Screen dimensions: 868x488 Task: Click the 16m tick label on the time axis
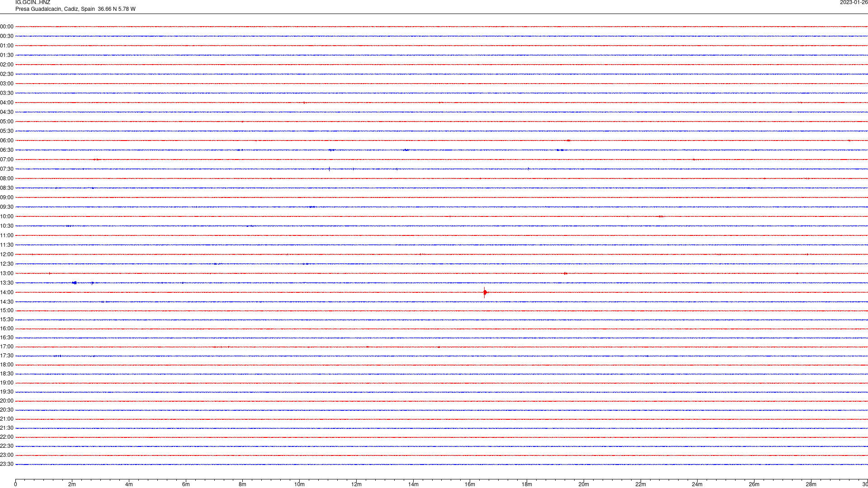[470, 484]
